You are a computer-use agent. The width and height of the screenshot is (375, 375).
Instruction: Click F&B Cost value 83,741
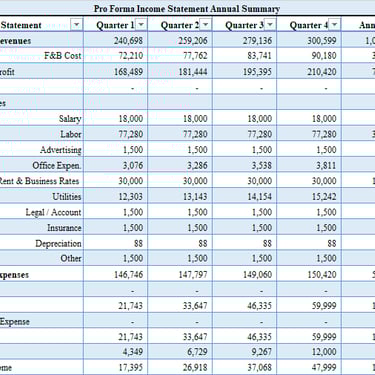click(x=260, y=56)
